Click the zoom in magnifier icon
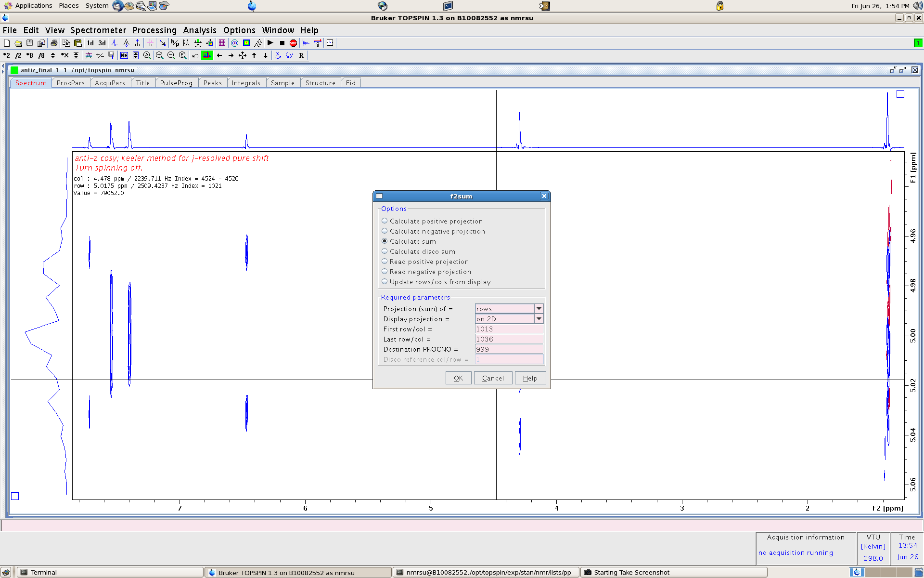The height and width of the screenshot is (578, 924). 159,55
